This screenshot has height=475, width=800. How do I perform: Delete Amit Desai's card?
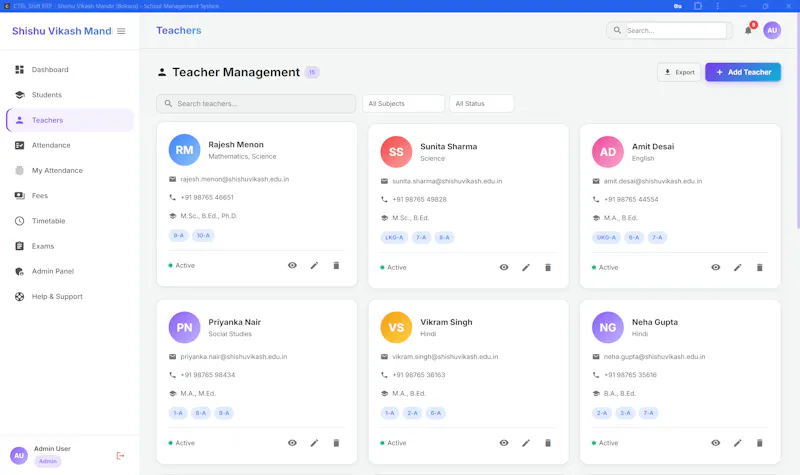tap(760, 267)
